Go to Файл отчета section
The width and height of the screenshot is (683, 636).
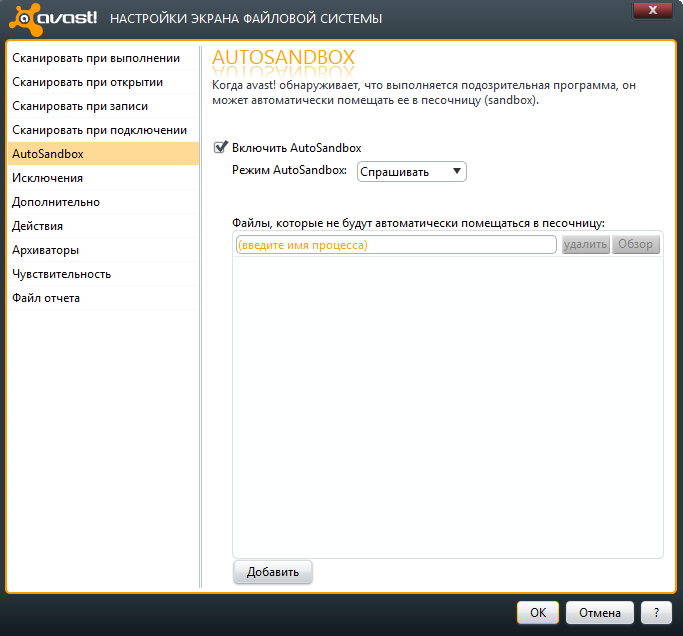[x=103, y=298]
